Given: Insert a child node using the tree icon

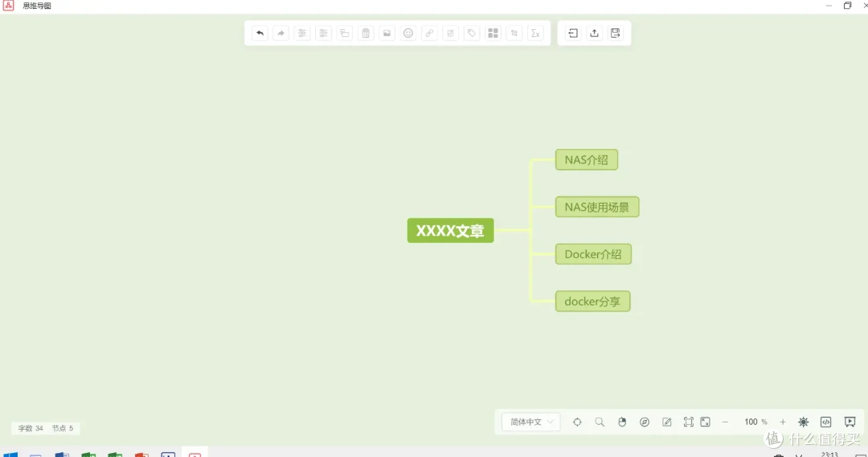Looking at the screenshot, I should tap(344, 33).
